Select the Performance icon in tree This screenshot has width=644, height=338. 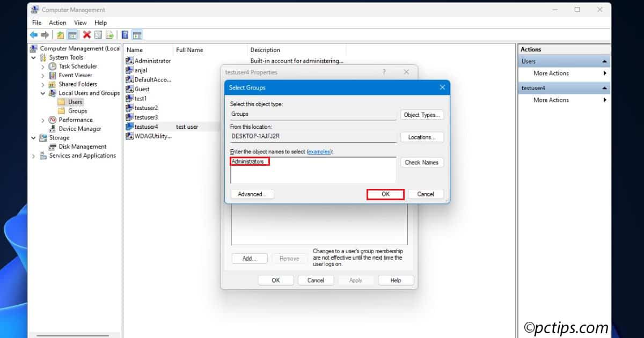click(x=52, y=120)
